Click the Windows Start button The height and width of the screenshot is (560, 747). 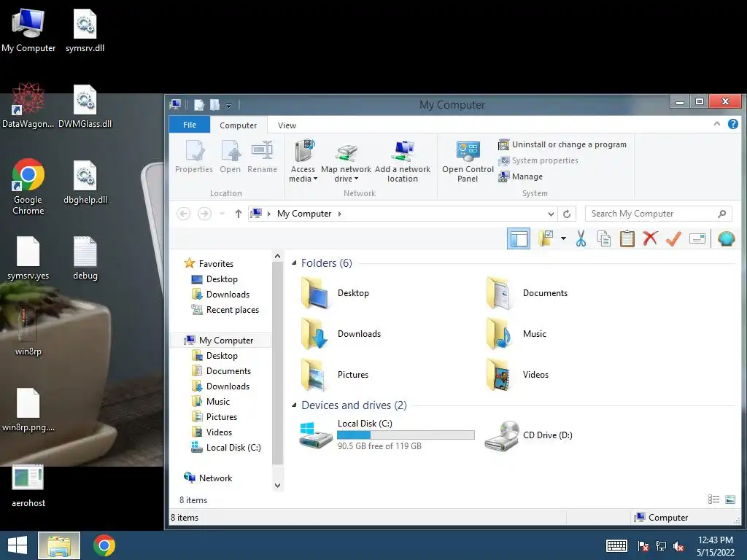(18, 545)
